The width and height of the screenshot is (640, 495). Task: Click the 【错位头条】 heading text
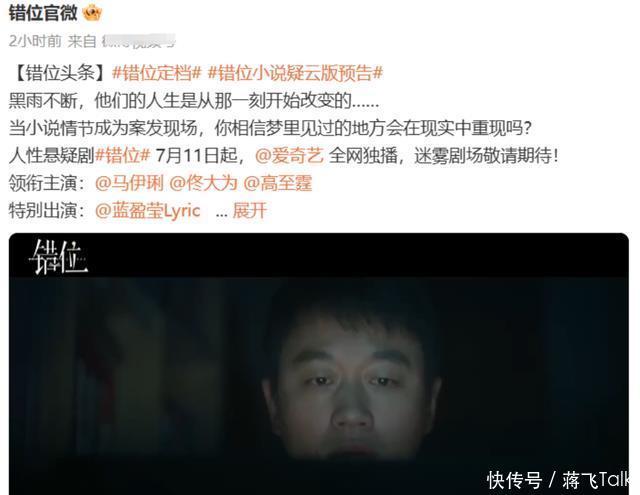60,74
